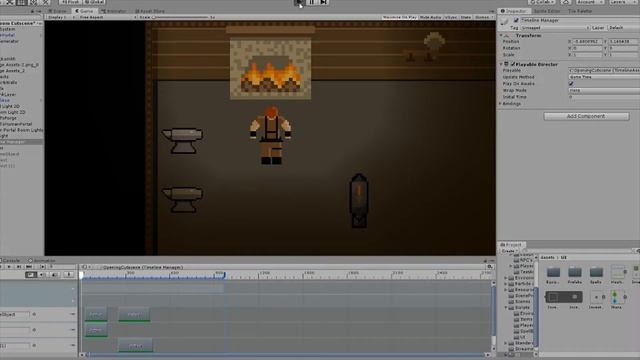Open the Display 1 dropdown
Screen dimensions: 640x360
point(60,18)
